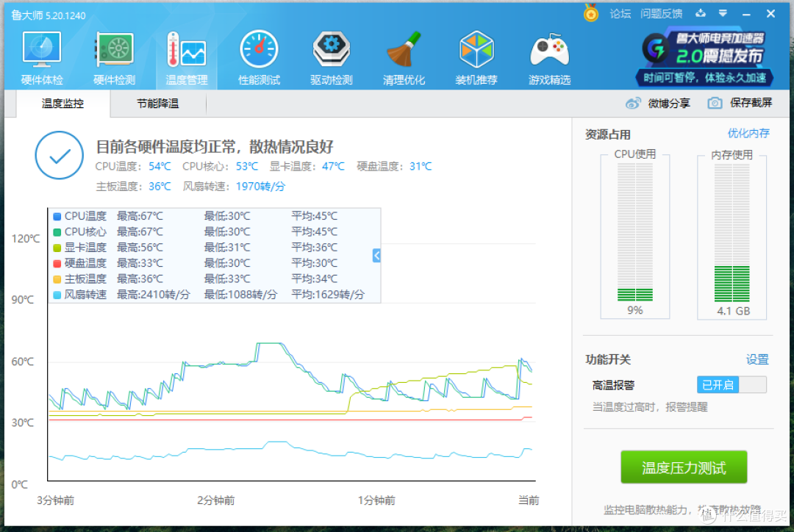The image size is (794, 532).
Task: Open 驱动检测 driver detection icon
Action: point(331,50)
